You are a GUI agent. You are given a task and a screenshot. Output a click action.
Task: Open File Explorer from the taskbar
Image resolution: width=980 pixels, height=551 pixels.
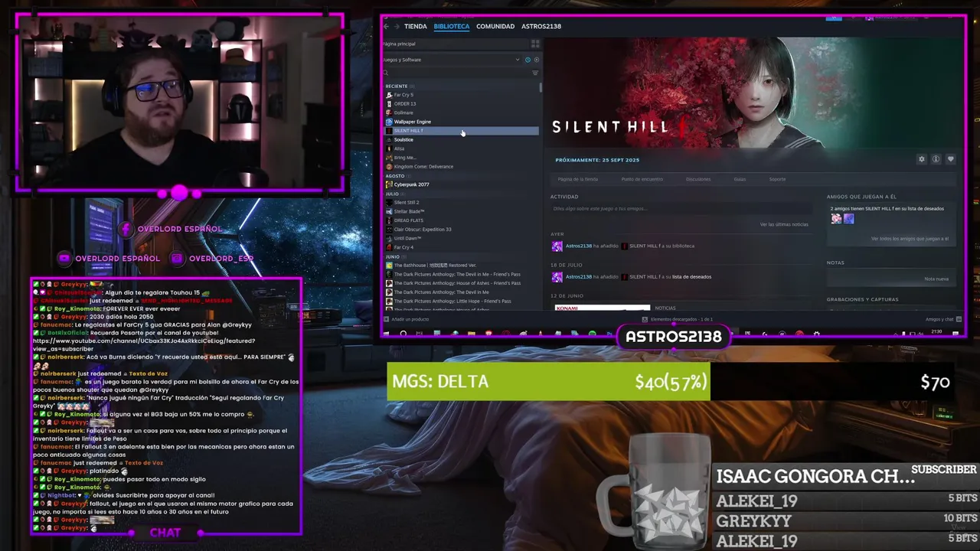472,334
